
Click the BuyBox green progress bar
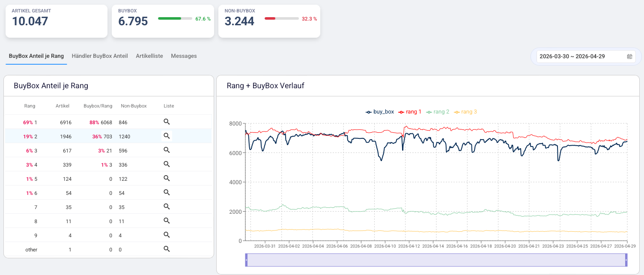tap(175, 18)
